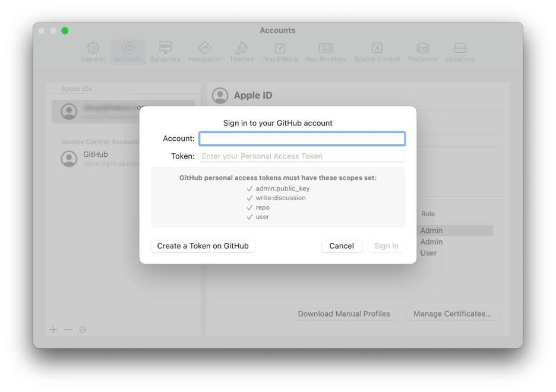
Task: Open Manage Certificates dialog
Action: tap(453, 314)
